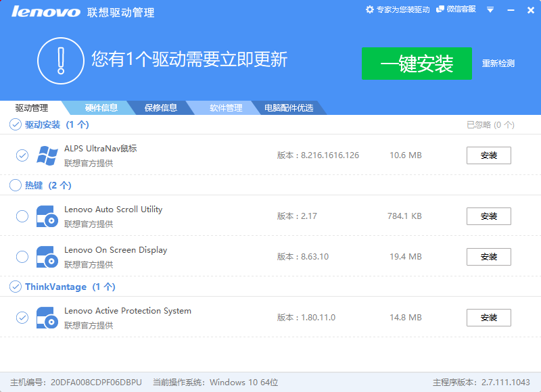The width and height of the screenshot is (541, 392).
Task: Click the 微信客服 link text
Action: click(461, 9)
